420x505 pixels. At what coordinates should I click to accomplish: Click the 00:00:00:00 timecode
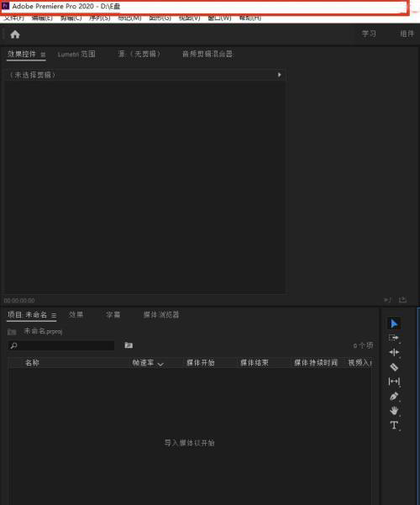point(19,301)
